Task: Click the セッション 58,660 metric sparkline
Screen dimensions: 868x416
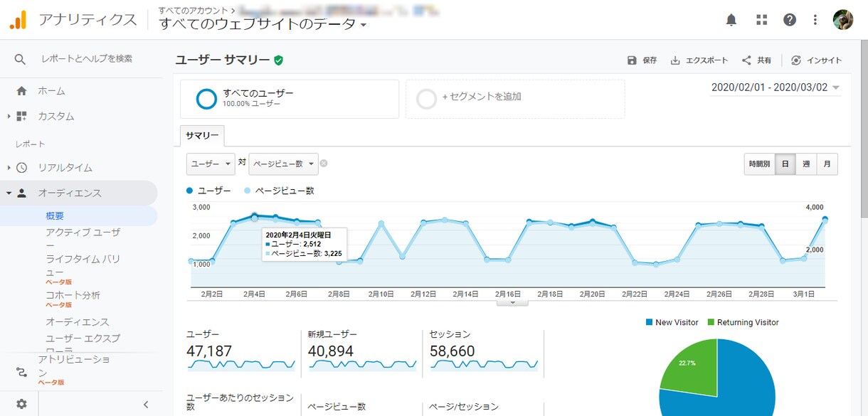Action: pyautogui.click(x=485, y=365)
